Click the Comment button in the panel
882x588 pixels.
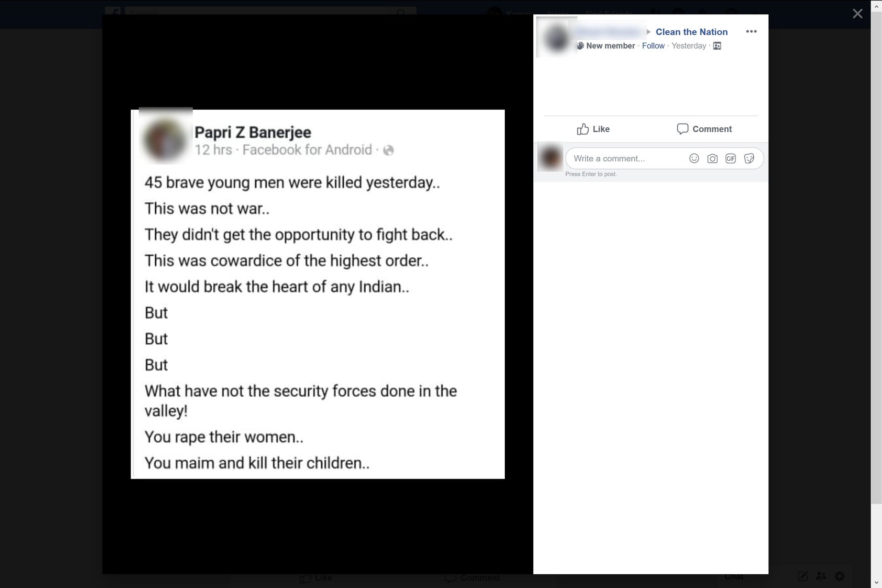point(704,129)
